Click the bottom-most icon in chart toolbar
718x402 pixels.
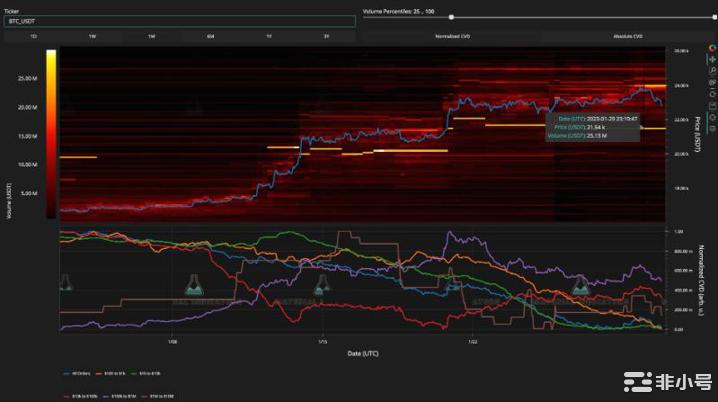(x=711, y=128)
